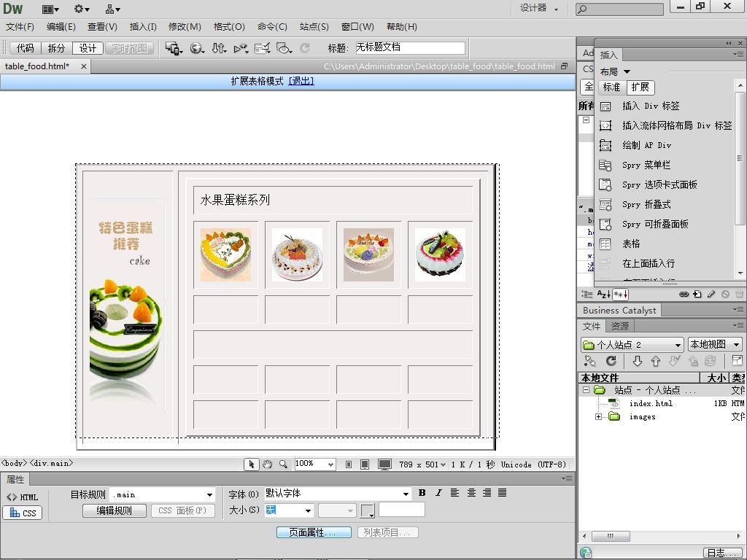Switch to the 资源 assets tab
The image size is (747, 560).
[620, 326]
